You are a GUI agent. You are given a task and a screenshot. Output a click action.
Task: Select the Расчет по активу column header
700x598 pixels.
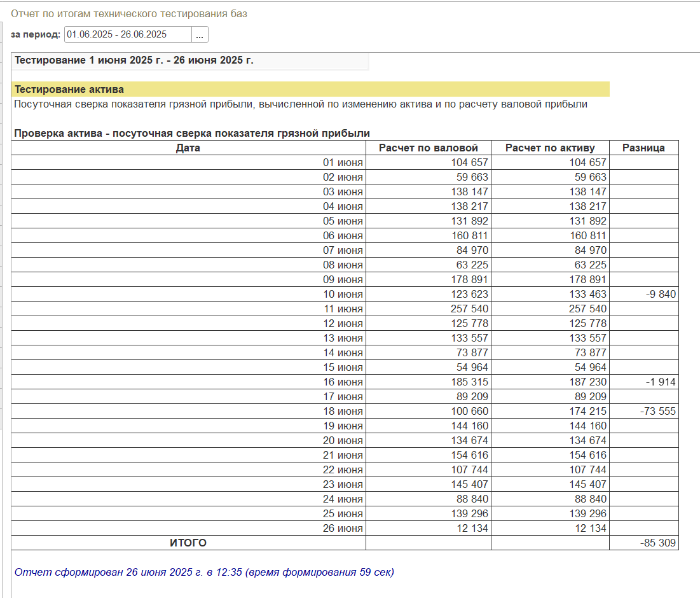pyautogui.click(x=550, y=148)
